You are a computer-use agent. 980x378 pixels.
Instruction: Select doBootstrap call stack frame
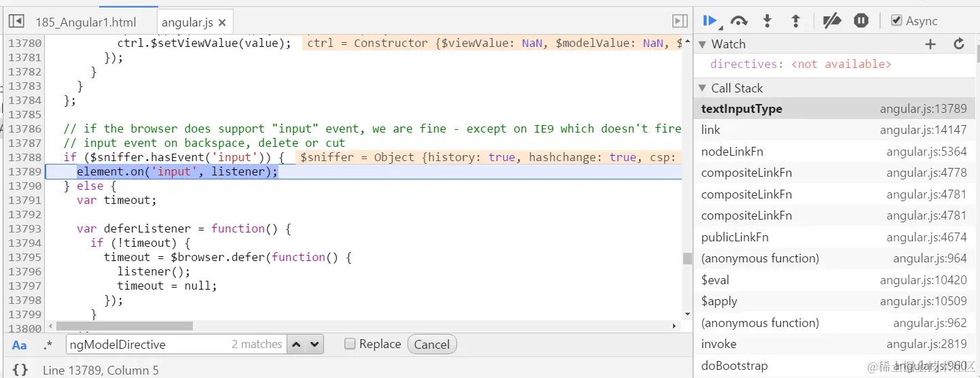834,366
